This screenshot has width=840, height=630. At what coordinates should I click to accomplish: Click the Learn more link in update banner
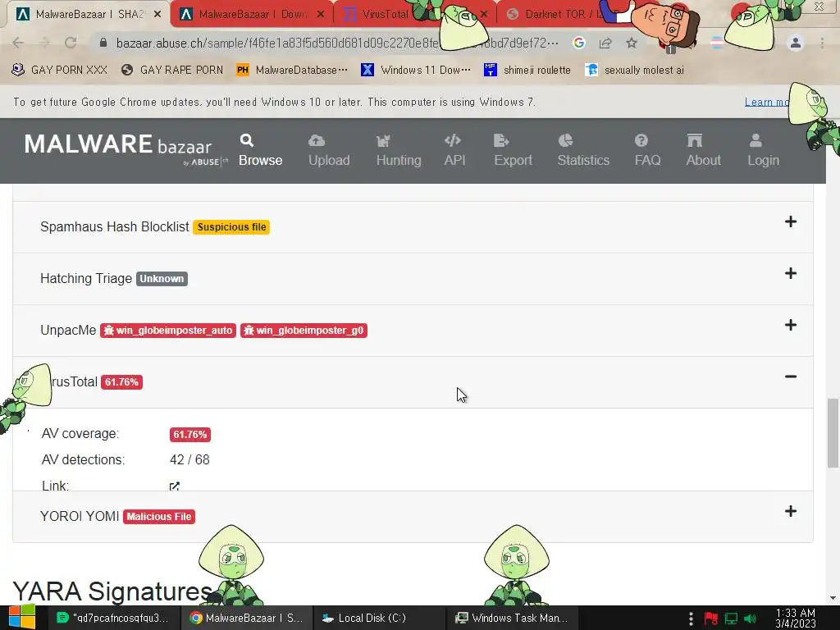point(766,102)
